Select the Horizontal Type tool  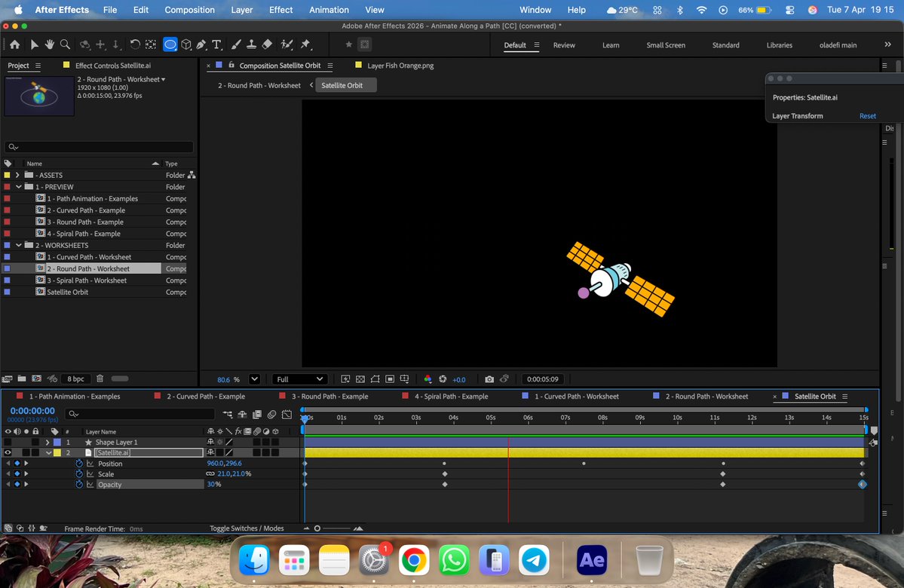(217, 44)
